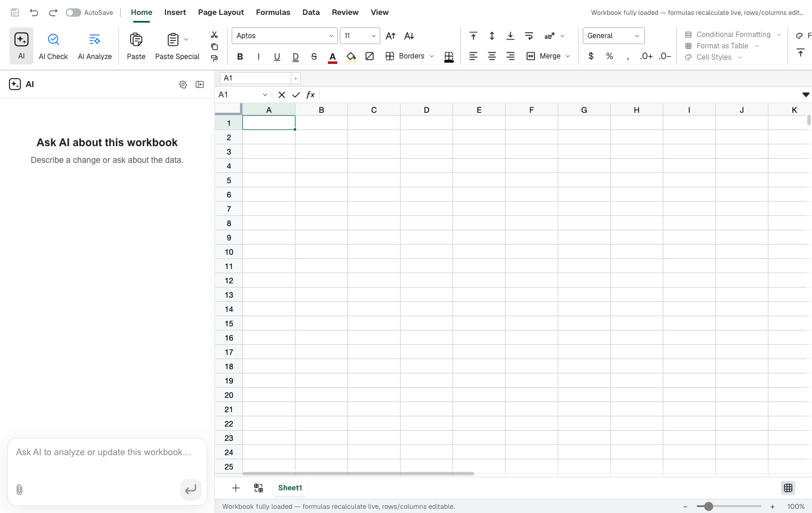The height and width of the screenshot is (513, 812).
Task: Open the AI Check tool
Action: 53,46
